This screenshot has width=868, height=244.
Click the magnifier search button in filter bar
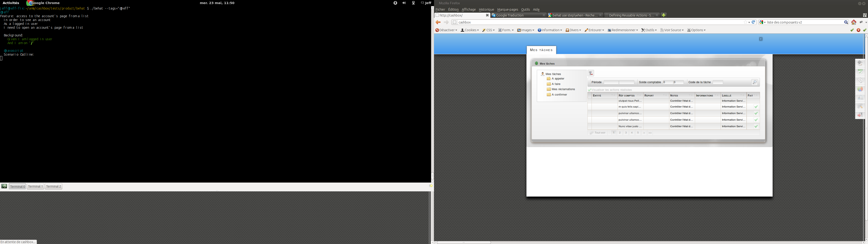755,82
